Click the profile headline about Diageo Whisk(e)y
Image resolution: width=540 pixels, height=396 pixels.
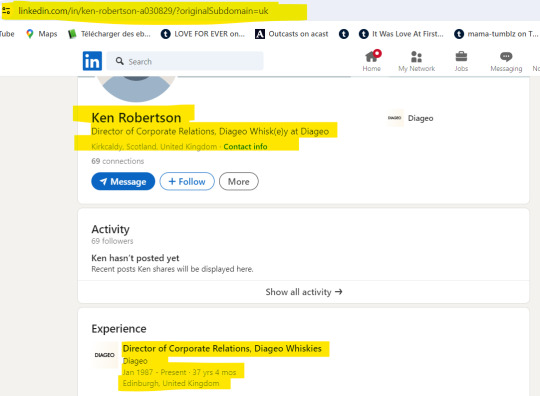click(210, 132)
